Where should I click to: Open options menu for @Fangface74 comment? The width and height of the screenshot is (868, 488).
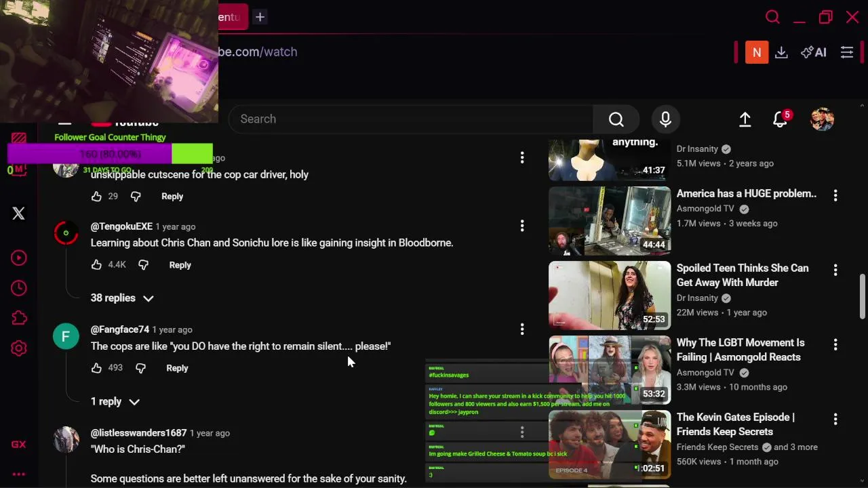pyautogui.click(x=522, y=329)
